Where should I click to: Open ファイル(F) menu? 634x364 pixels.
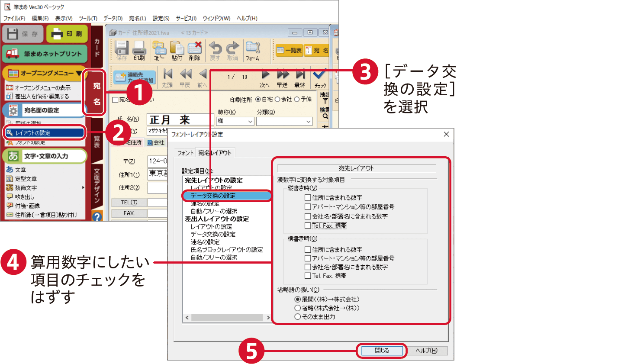14,18
